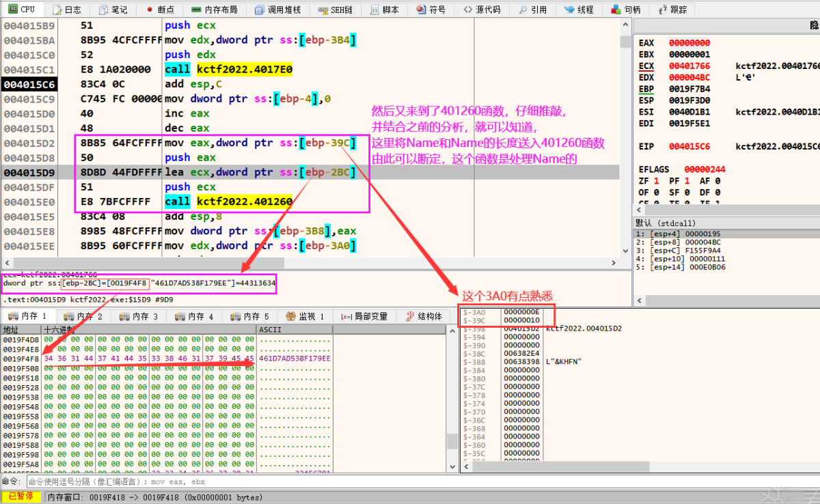Click the disassembly vertical scrollbar up arrow
Viewport: 820px width, 504px height.
point(625,25)
